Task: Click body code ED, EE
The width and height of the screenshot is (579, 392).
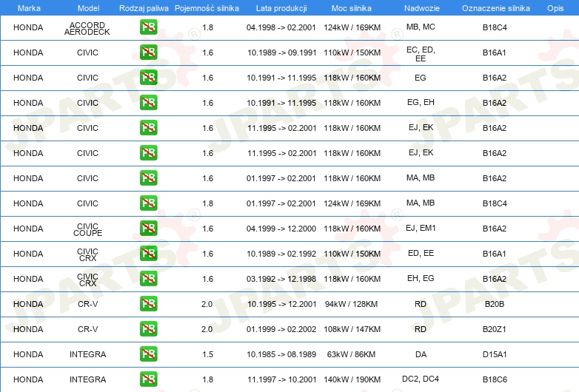Action: click(421, 253)
